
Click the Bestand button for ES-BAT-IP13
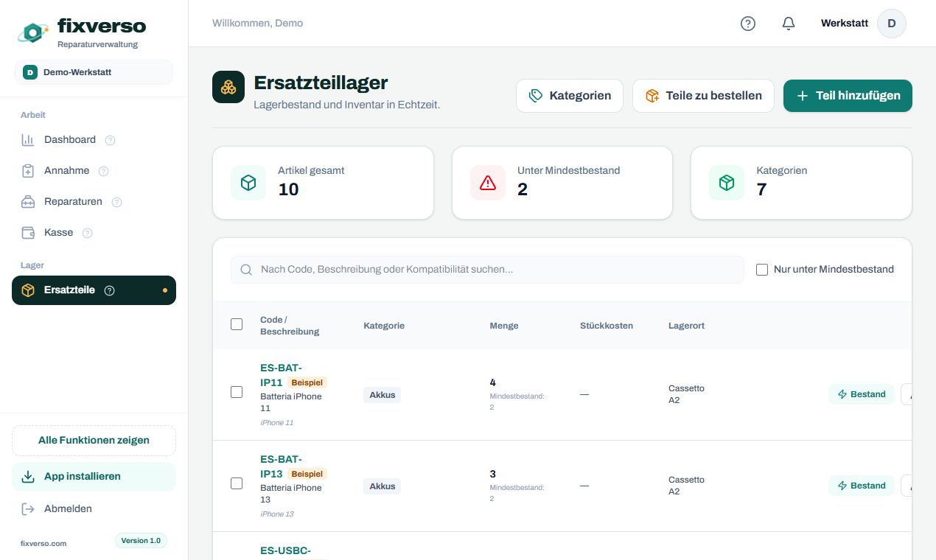[862, 486]
